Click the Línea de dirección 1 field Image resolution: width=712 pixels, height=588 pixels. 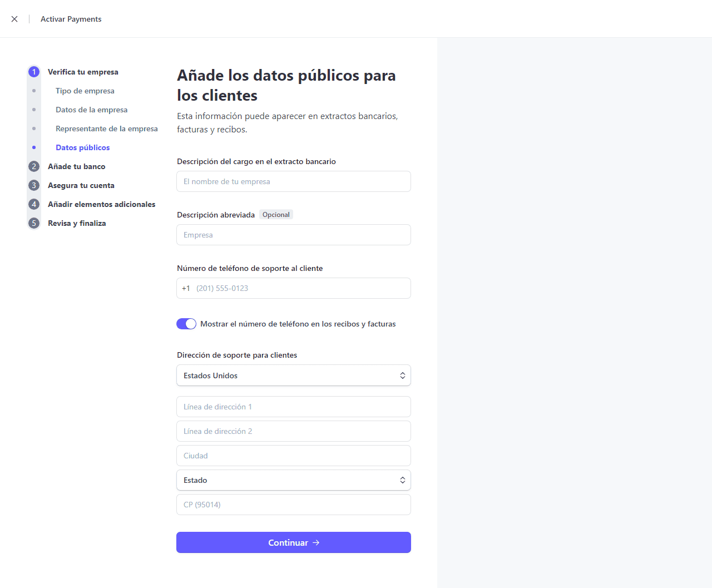pos(294,407)
